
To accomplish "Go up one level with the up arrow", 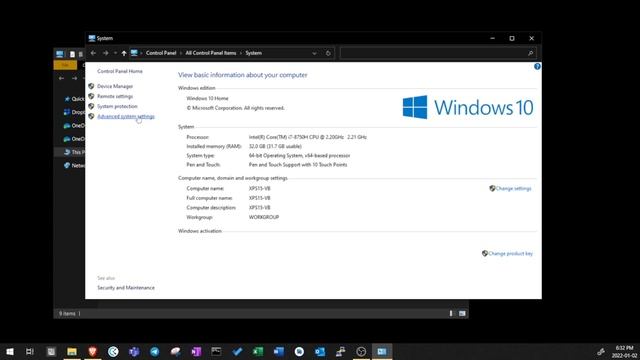I will (124, 53).
